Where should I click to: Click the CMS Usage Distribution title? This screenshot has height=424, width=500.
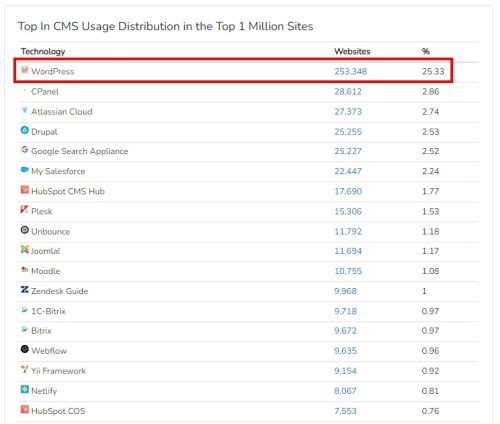166,26
